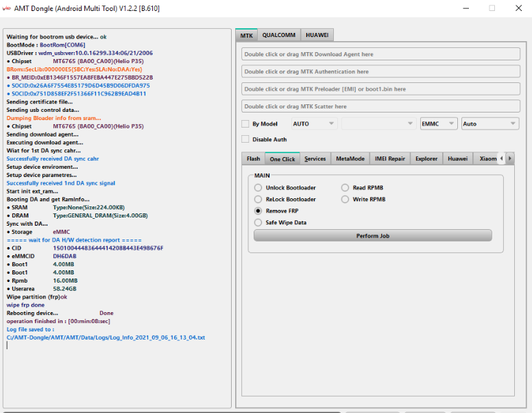This screenshot has height=413, width=532.
Task: Click the DRAM Type:GENERAL_DRAM log entry
Action: click(77, 215)
